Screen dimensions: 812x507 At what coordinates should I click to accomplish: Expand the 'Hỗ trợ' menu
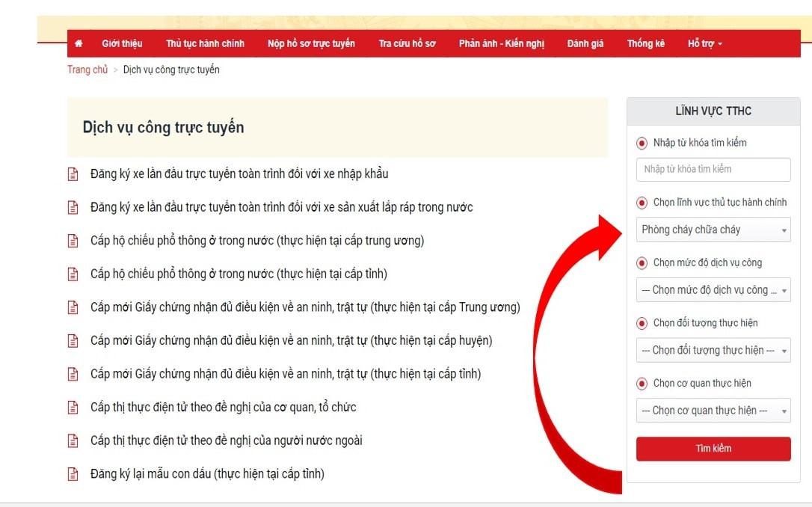[x=704, y=44]
